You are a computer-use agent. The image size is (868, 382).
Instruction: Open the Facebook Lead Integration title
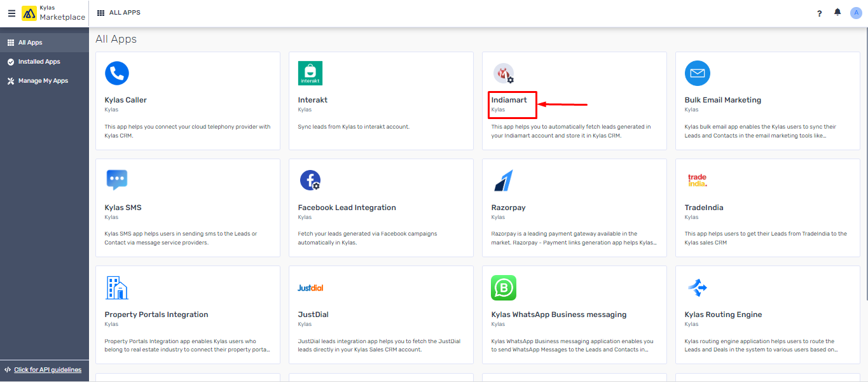347,208
